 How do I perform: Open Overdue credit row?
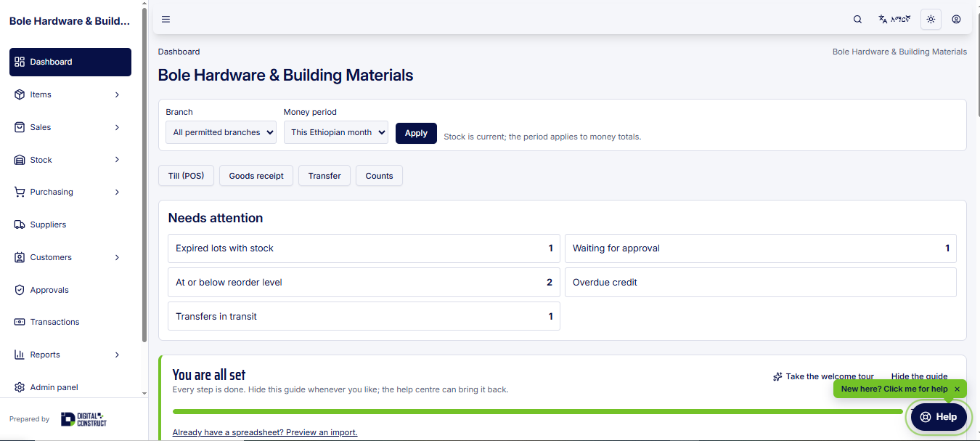pyautogui.click(x=761, y=283)
